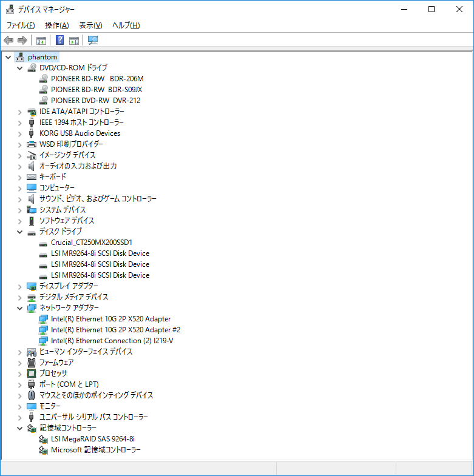Click the blue Help toolbar icon
Screen dimensions: 474x476
pos(60,40)
